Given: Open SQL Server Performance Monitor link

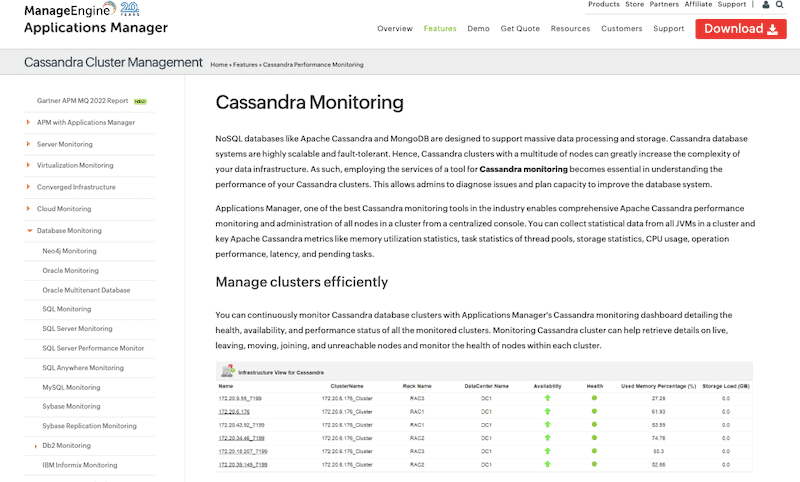Looking at the screenshot, I should coord(93,348).
